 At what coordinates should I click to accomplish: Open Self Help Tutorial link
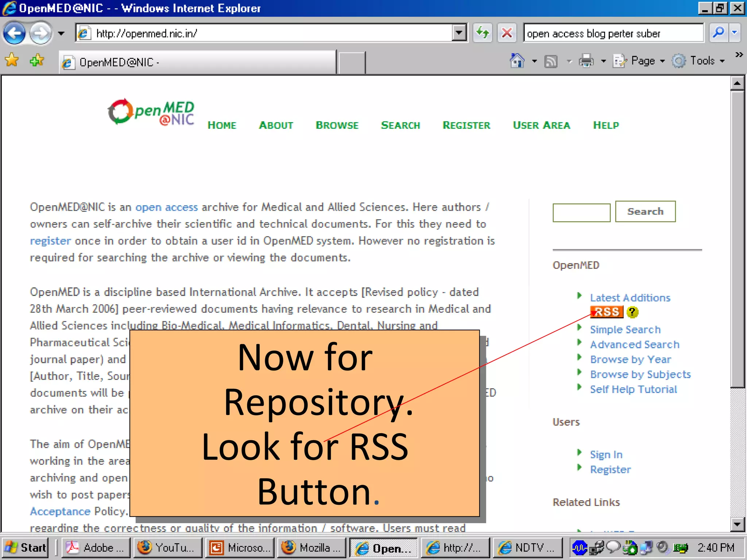coord(634,389)
